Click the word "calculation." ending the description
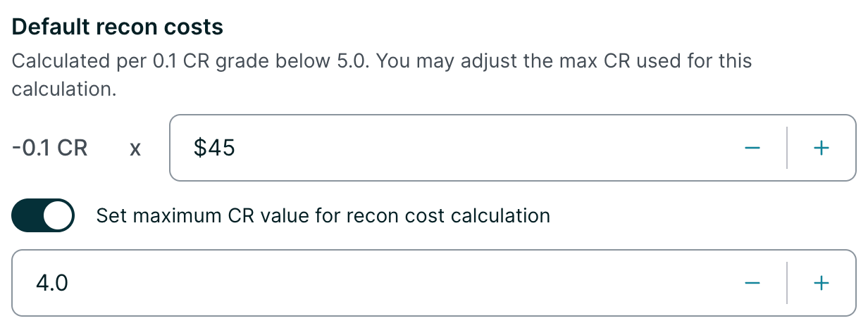868x335 pixels. pos(64,90)
